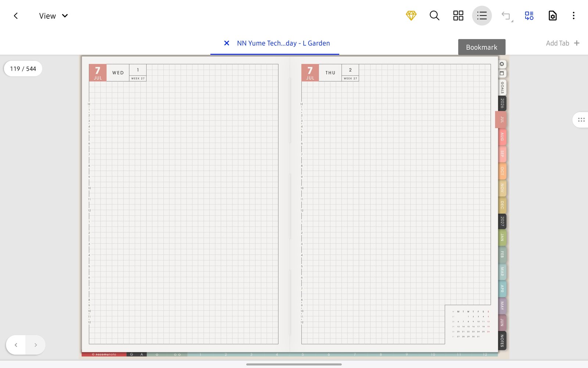Open the APR month tab
Image resolution: width=588 pixels, height=368 pixels.
pyautogui.click(x=502, y=289)
